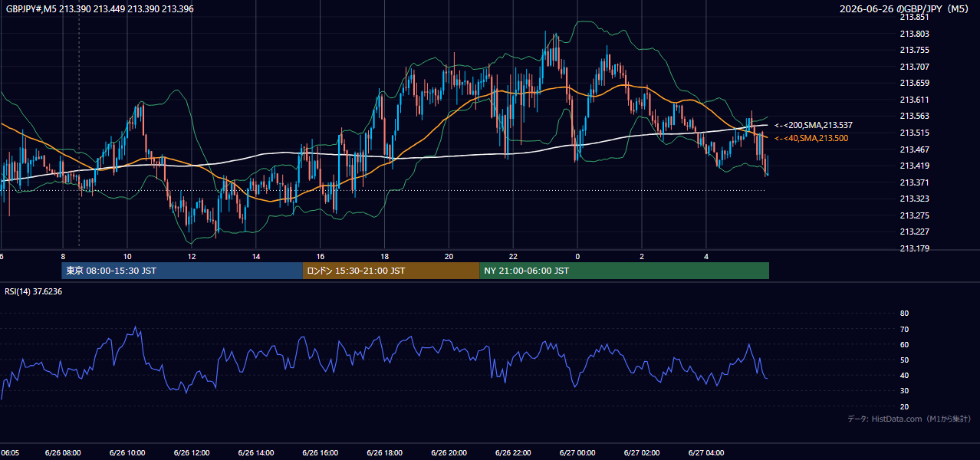Click the 6/26 14:00 time axis label
Image resolution: width=980 pixels, height=460 pixels.
tap(257, 453)
